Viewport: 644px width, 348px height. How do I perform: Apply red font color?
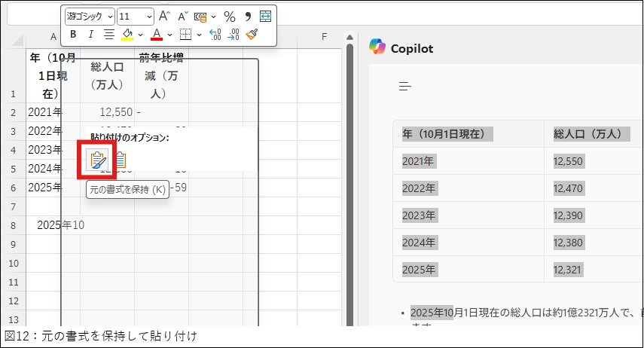pyautogui.click(x=157, y=34)
